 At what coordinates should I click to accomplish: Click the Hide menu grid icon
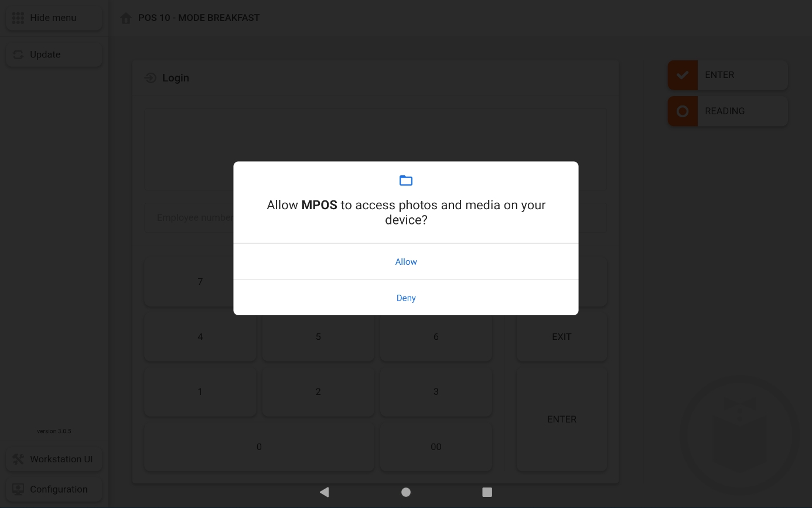(18, 18)
